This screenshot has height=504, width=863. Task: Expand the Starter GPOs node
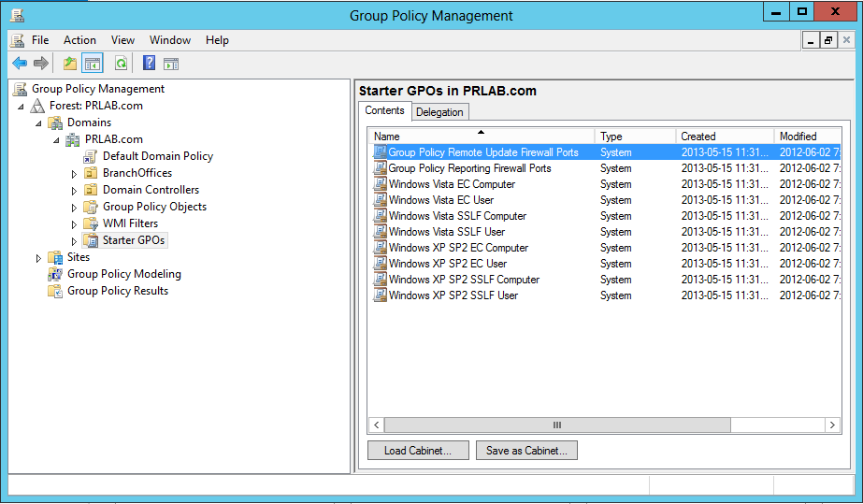click(74, 241)
